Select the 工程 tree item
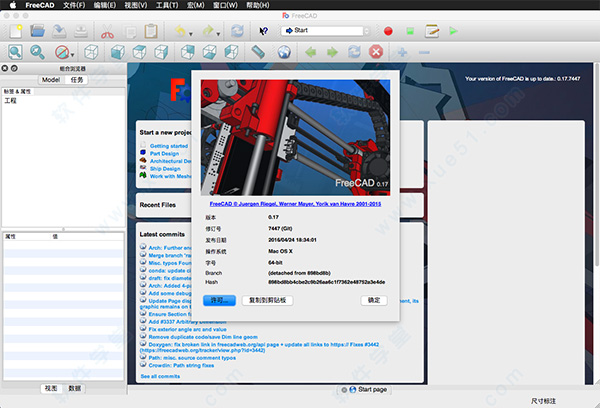 (x=10, y=101)
